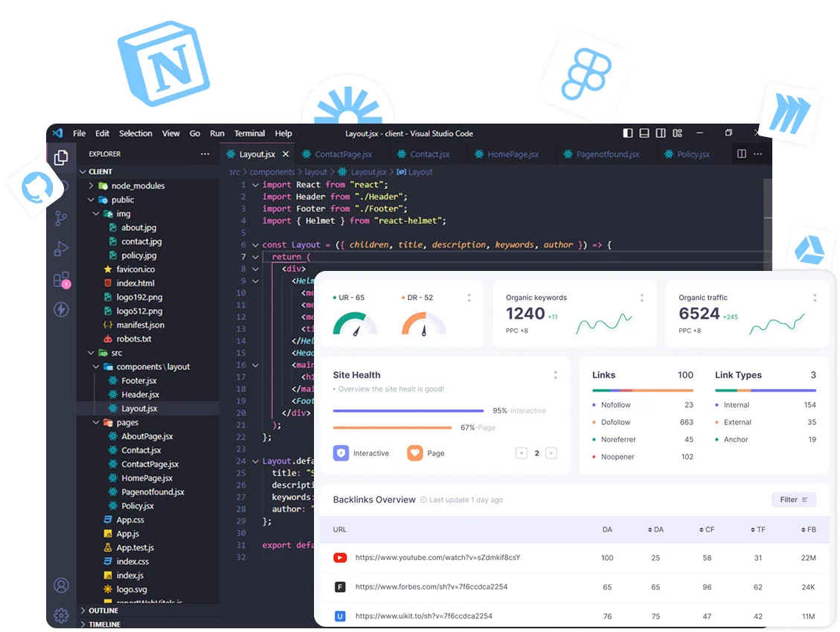The height and width of the screenshot is (632, 840).
Task: Open the Run and Debug view
Action: pyautogui.click(x=61, y=249)
